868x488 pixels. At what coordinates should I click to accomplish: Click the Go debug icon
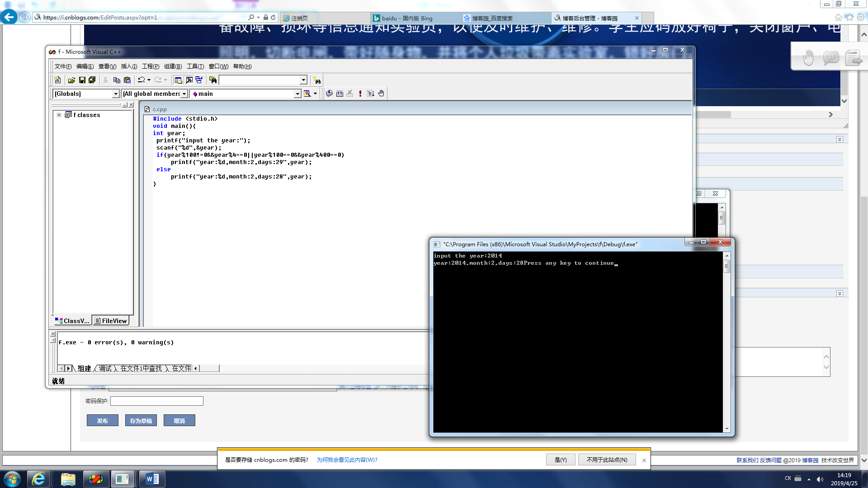371,94
